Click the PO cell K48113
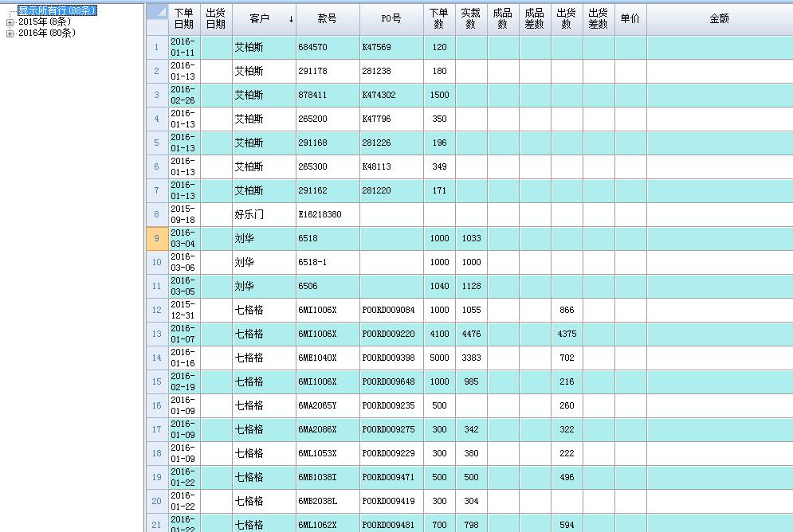The image size is (793, 532). (391, 166)
